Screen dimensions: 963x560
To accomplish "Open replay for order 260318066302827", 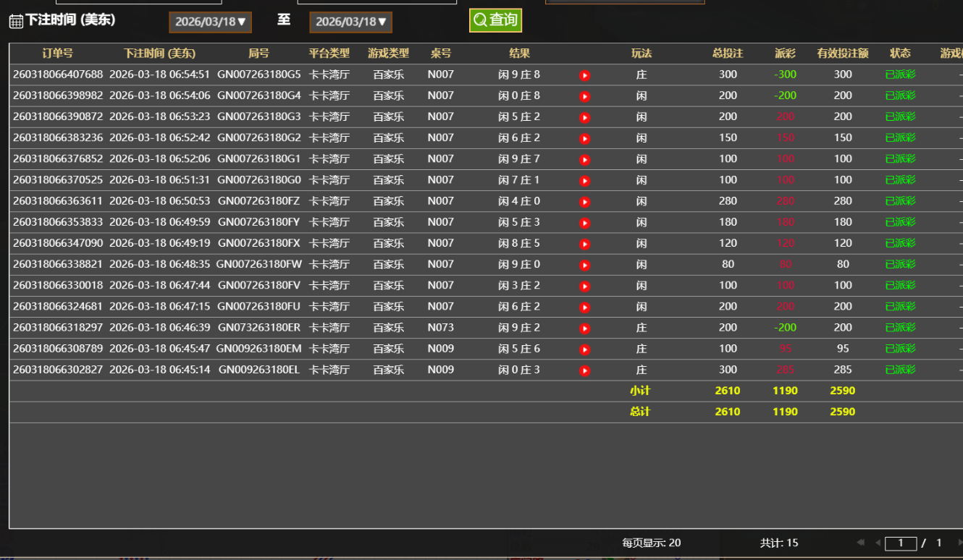I will pos(585,370).
